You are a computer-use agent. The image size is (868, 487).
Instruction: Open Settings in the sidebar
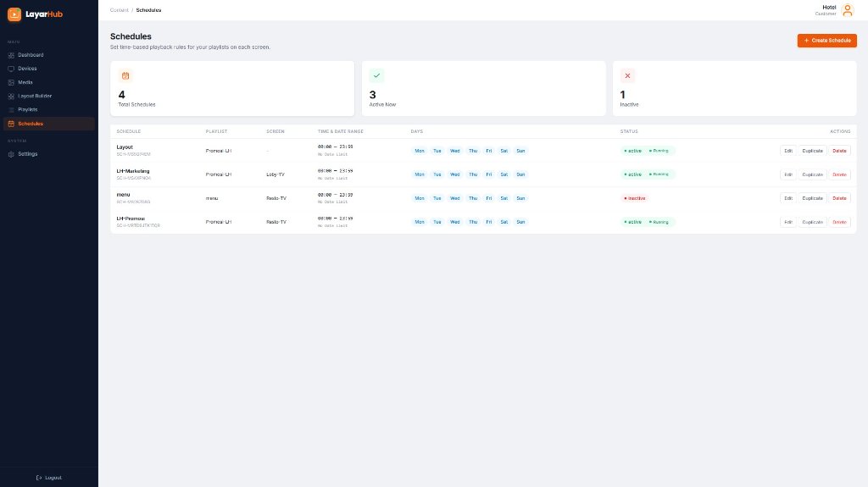tap(48, 154)
